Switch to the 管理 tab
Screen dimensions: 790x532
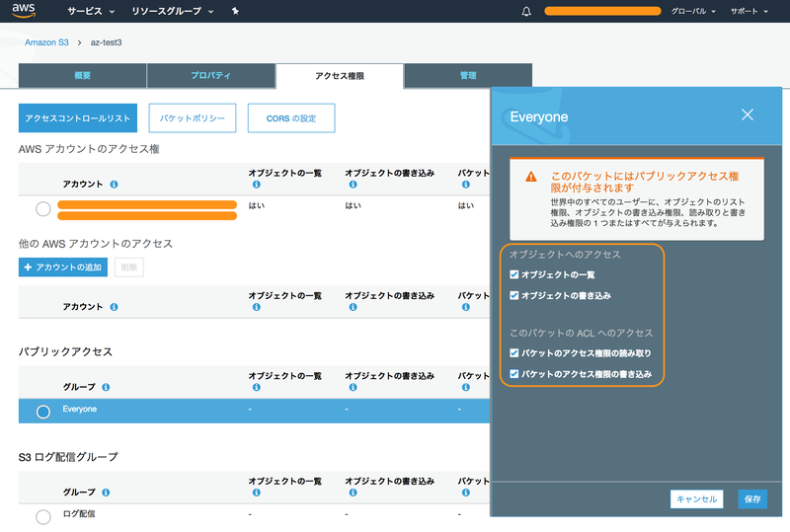pos(468,76)
